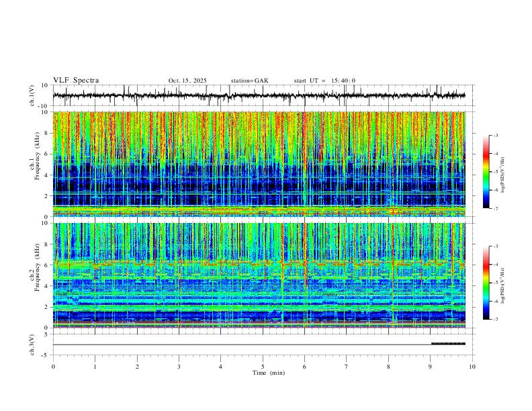Click the "3" tick on the time axis
532x411 pixels.
tap(179, 367)
